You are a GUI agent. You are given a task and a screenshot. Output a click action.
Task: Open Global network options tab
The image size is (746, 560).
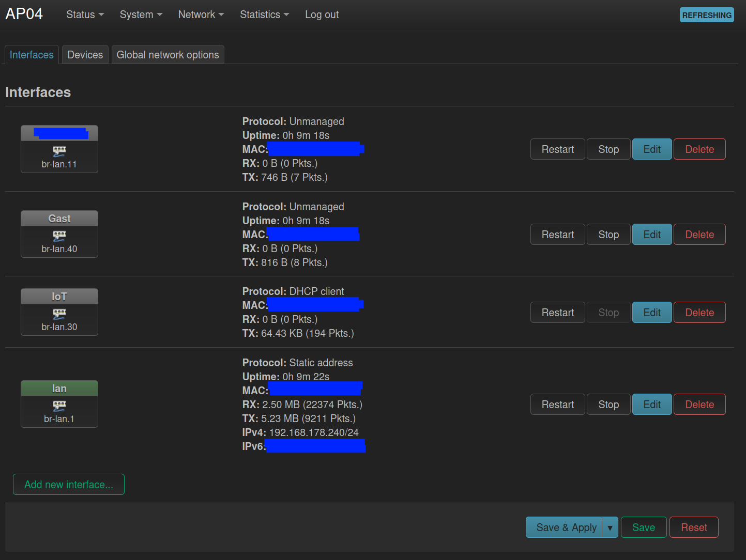(x=168, y=55)
